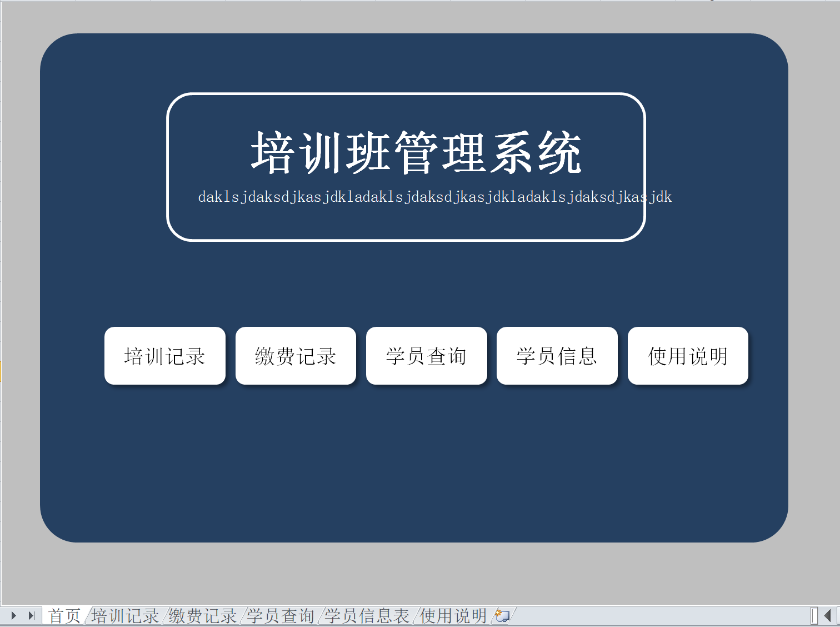Open the 学员查询 button on the dashboard
The image size is (840, 627).
427,356
